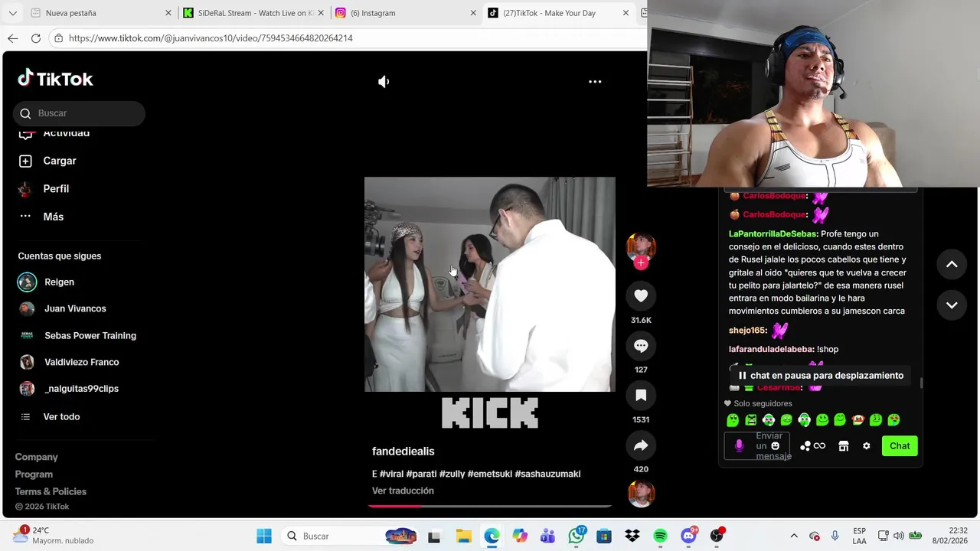Screen dimensions: 980x551
Task: Share the video with the arrow icon
Action: 641,445
